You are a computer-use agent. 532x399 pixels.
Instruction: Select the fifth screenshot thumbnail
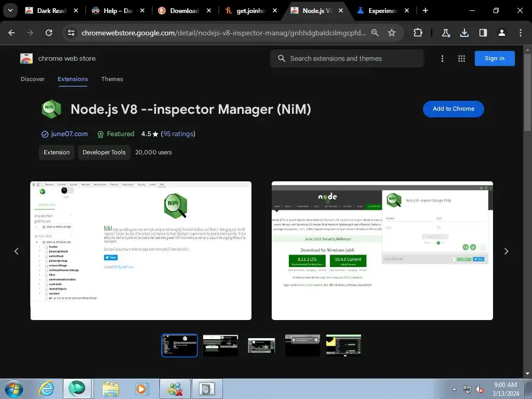(x=344, y=345)
